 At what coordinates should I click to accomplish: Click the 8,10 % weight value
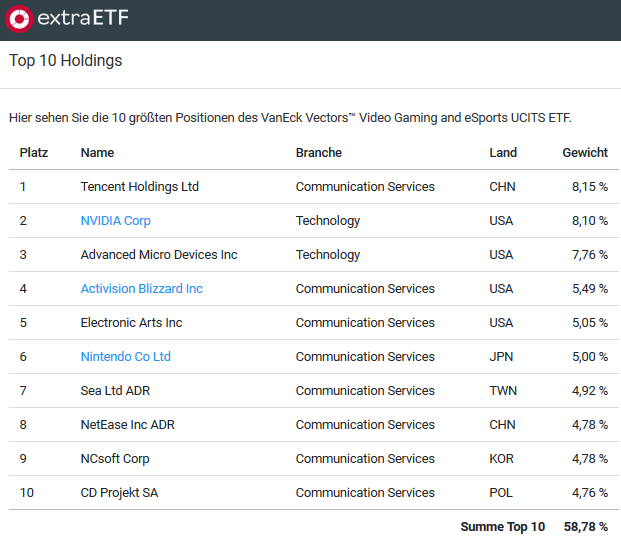tap(590, 221)
